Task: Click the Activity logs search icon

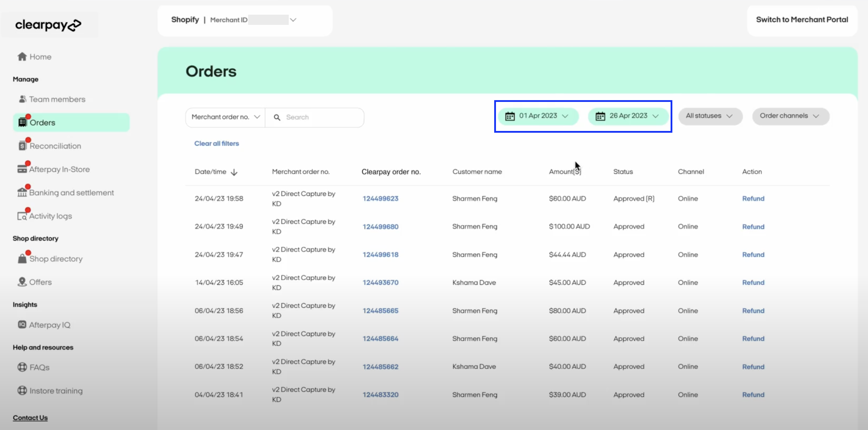Action: 22,216
